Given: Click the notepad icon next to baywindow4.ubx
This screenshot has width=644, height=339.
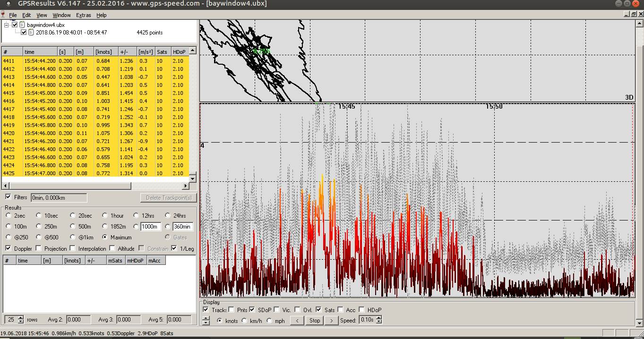Looking at the screenshot, I should point(22,25).
